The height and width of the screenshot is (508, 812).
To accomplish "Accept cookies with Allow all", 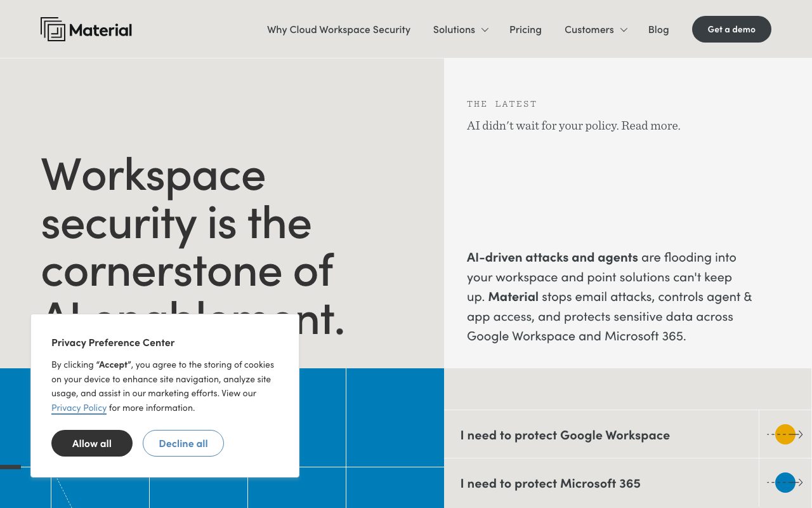I will tap(92, 443).
